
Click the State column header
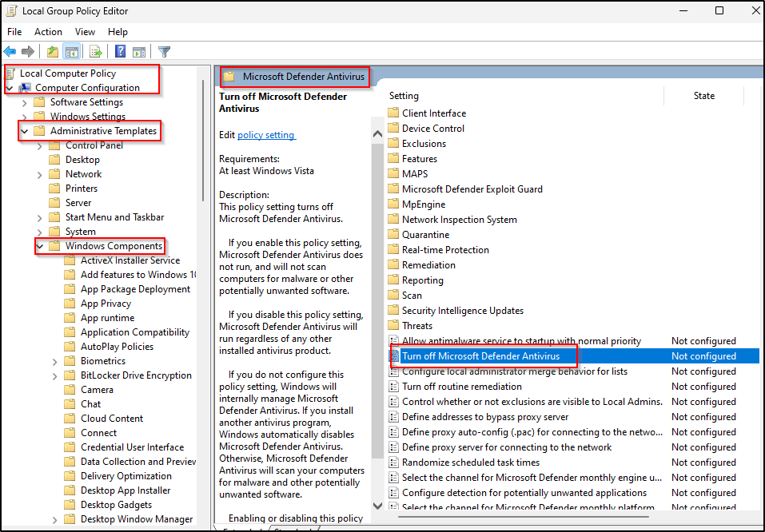[x=703, y=96]
